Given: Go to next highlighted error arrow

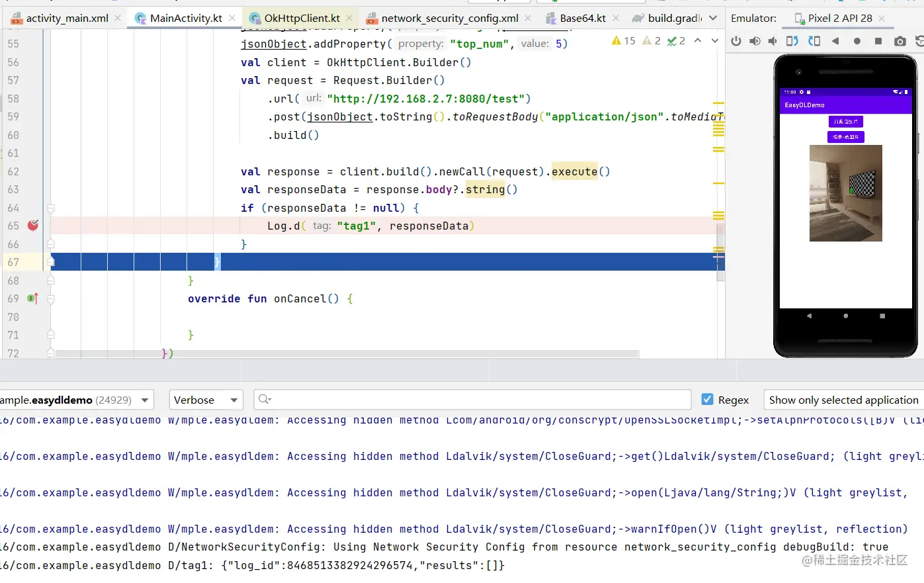Looking at the screenshot, I should pos(715,41).
